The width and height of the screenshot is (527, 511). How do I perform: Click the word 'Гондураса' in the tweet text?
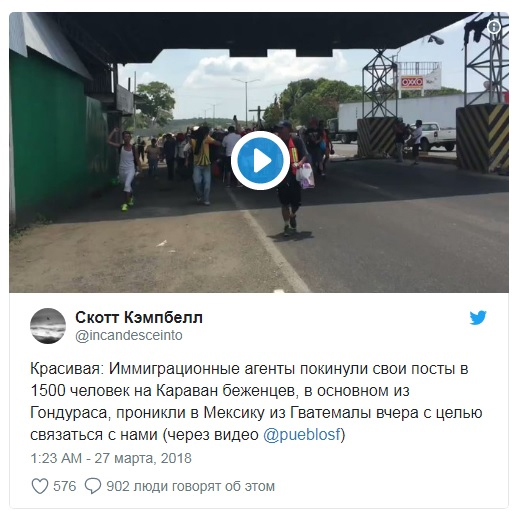pos(69,413)
